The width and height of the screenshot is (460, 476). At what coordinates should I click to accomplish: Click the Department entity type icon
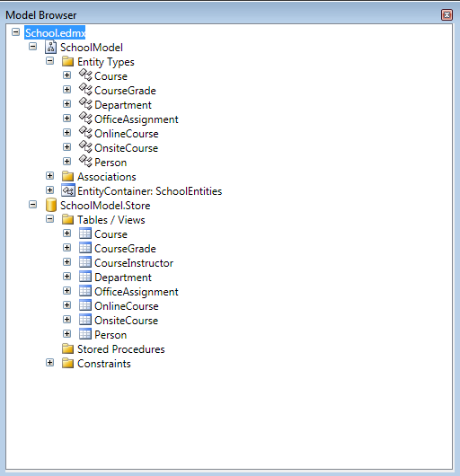[85, 104]
